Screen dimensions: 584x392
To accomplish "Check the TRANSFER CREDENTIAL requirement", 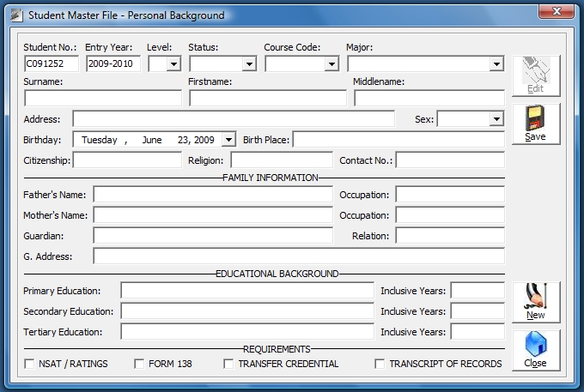I will coord(228,364).
